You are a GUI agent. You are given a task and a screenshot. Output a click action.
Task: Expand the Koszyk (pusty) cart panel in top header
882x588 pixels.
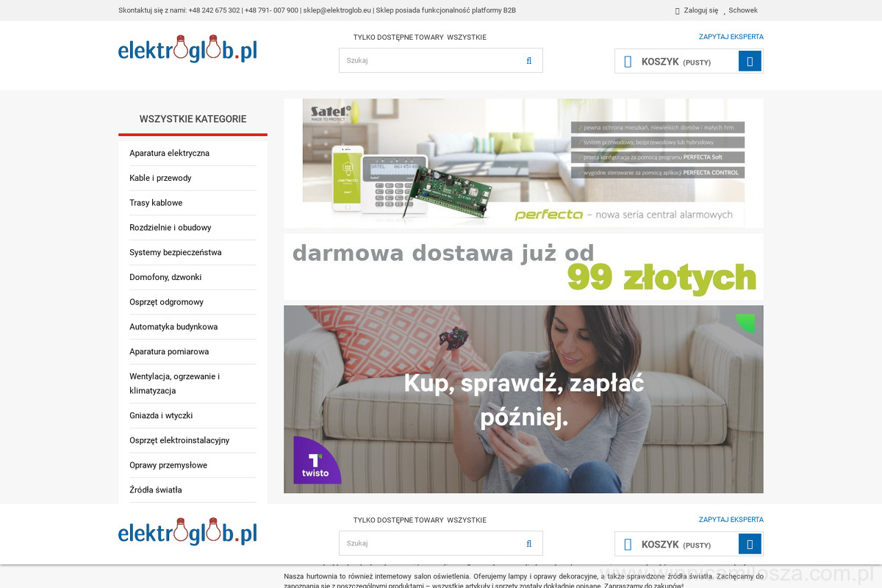tap(675, 62)
